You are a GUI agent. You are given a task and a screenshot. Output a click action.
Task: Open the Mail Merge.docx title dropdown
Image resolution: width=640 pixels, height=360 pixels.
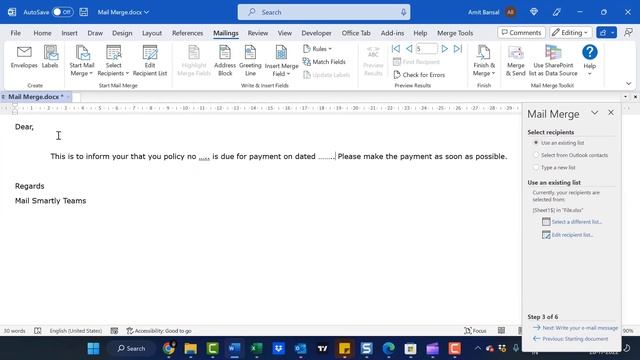(x=123, y=12)
